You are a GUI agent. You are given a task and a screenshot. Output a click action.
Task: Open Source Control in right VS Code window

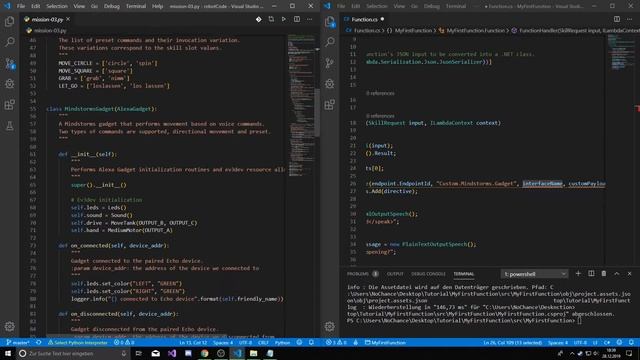[330, 63]
